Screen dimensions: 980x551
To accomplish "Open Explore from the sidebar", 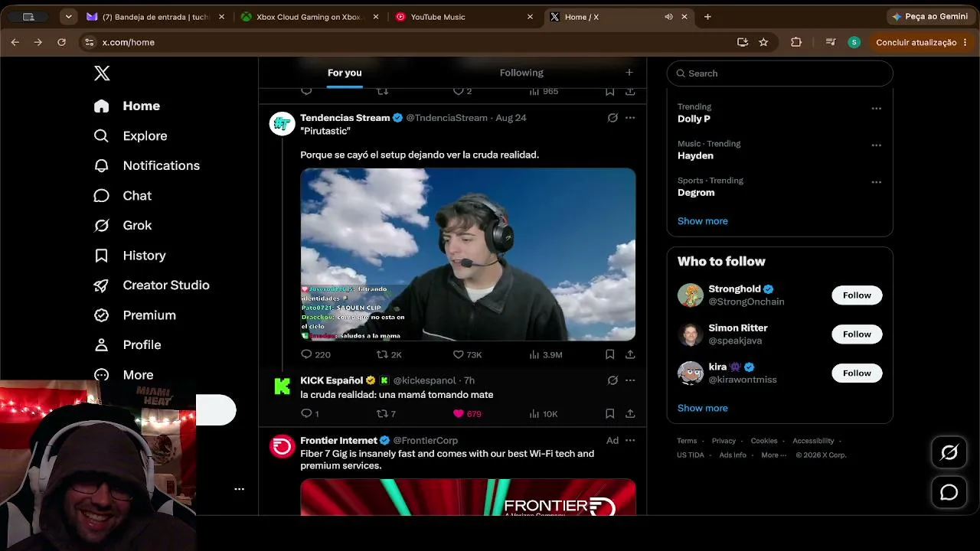I will (130, 135).
